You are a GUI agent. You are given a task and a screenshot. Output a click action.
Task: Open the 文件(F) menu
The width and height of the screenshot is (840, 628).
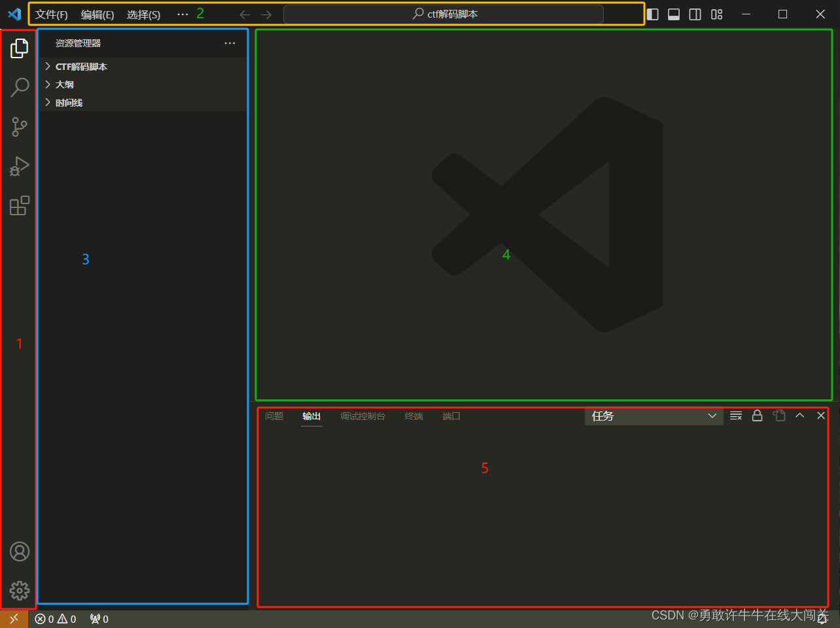(52, 14)
